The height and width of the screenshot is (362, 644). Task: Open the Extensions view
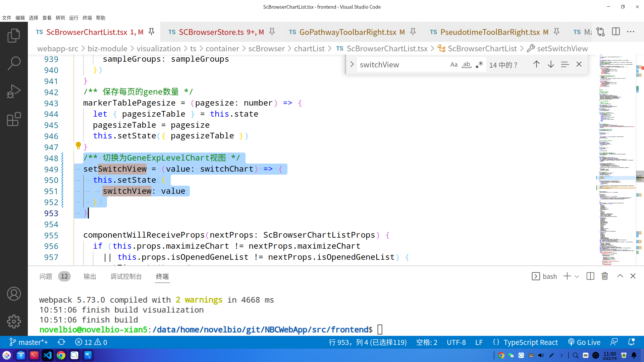pyautogui.click(x=14, y=119)
